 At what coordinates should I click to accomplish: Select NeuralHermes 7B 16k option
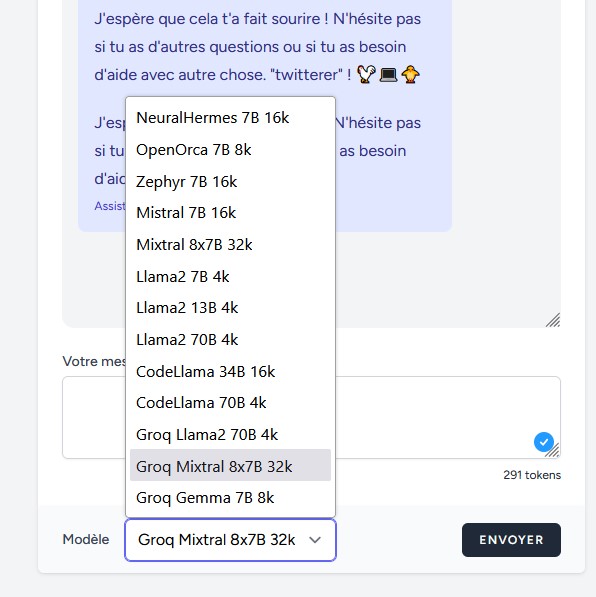[x=230, y=118]
